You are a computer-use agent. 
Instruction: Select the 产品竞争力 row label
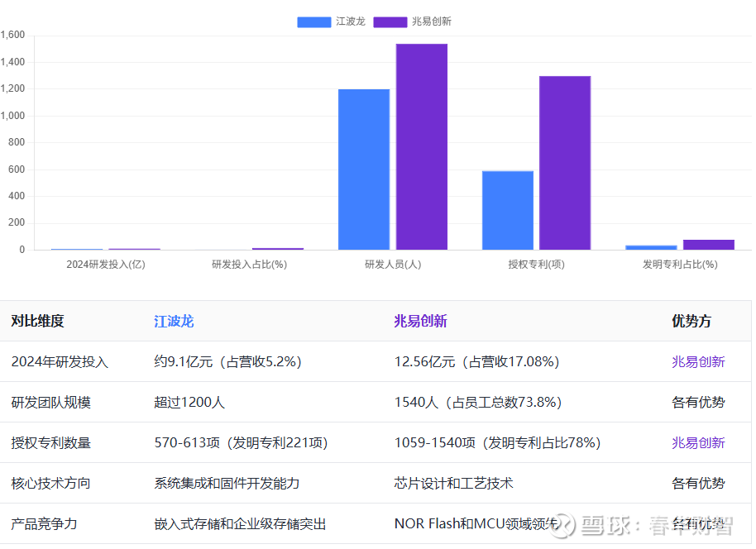[45, 523]
